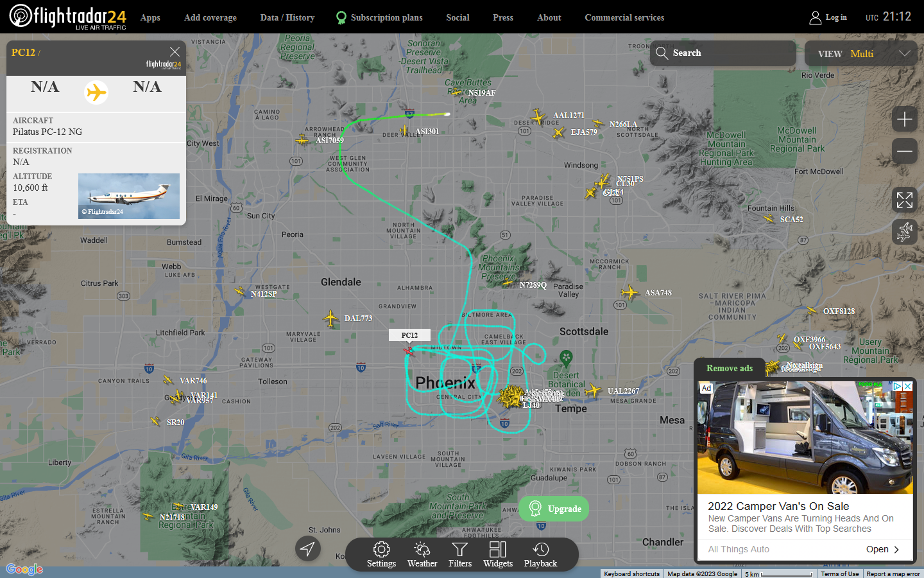Click the Google logo on map
The height and width of the screenshot is (578, 924).
(24, 569)
